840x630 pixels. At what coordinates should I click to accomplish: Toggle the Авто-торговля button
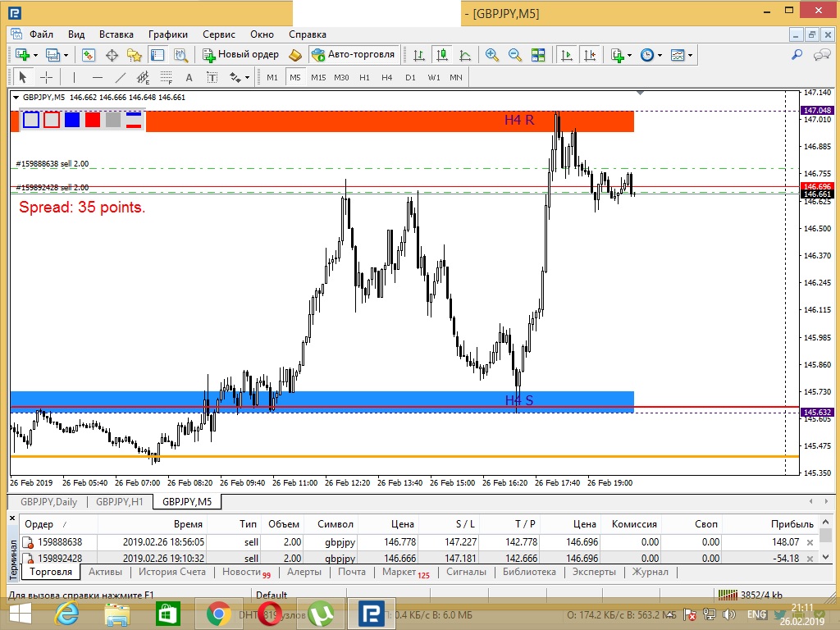click(x=353, y=55)
